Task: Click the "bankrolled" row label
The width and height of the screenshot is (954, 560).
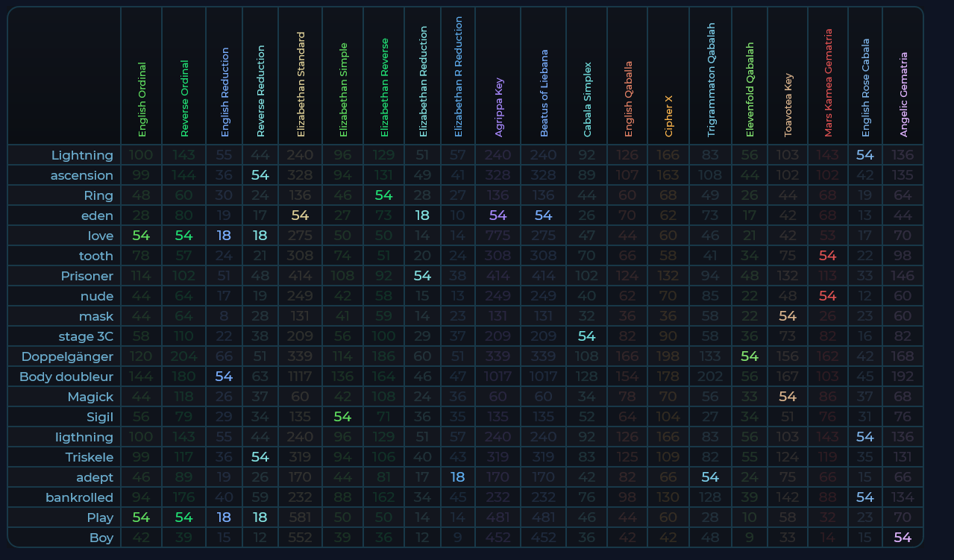Action: 79,497
